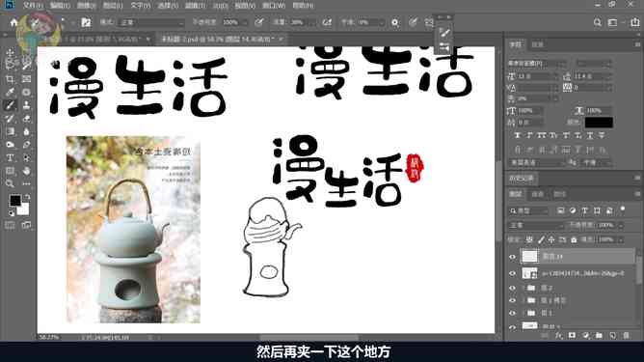Screen dimensions: 644x362
Task: Open the 滤镜 menu
Action: pos(195,6)
